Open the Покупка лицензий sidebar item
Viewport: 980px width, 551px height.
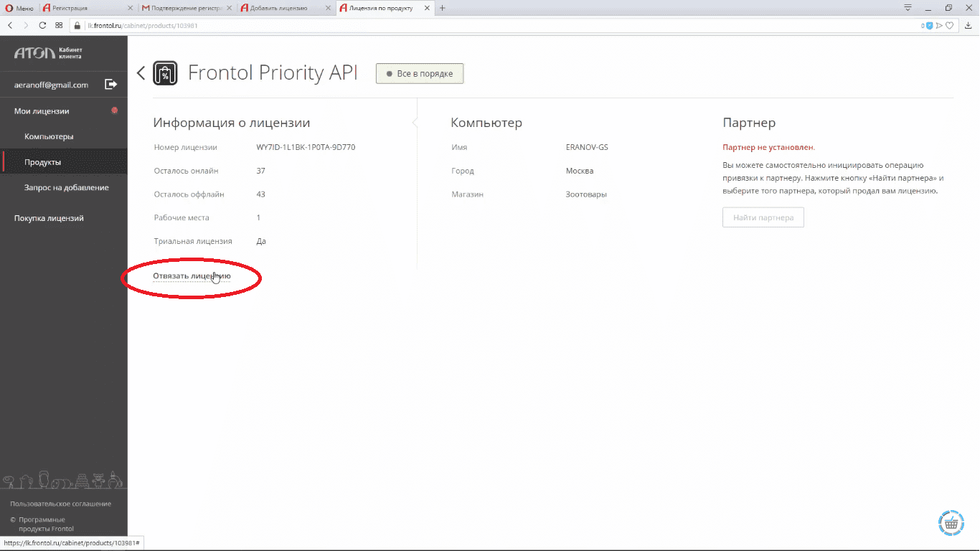(x=49, y=218)
